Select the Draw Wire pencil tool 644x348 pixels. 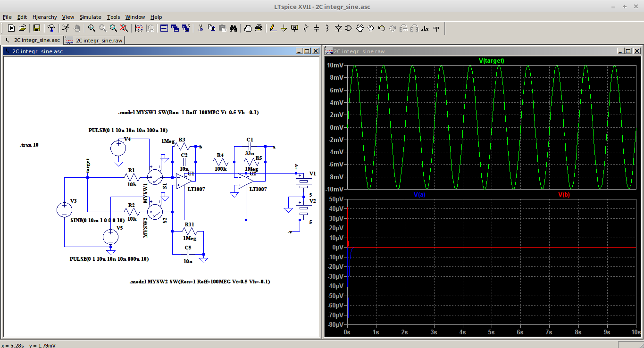pyautogui.click(x=273, y=28)
